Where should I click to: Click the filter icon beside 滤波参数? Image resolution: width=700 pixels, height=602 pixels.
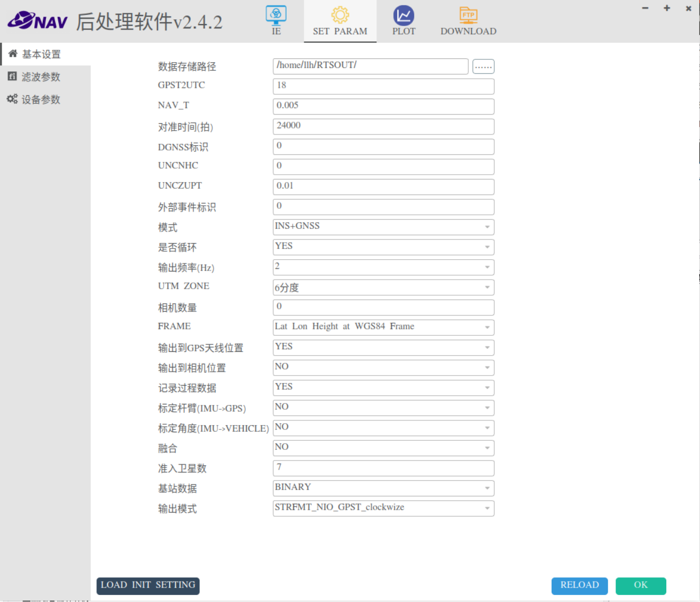[12, 76]
